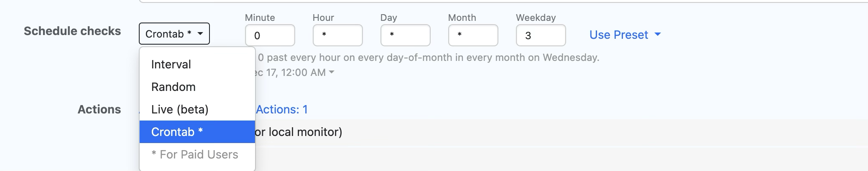
Task: Click the Schedule checks label
Action: click(72, 31)
